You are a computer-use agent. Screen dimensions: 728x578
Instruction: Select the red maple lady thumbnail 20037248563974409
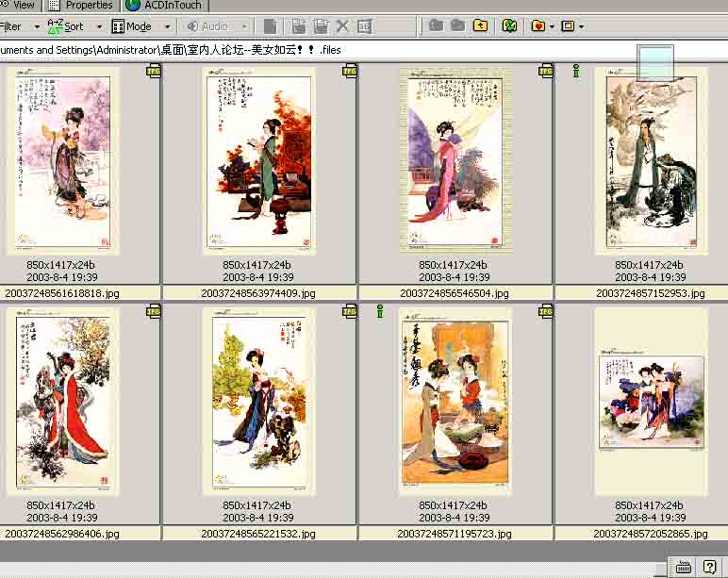tap(259, 160)
